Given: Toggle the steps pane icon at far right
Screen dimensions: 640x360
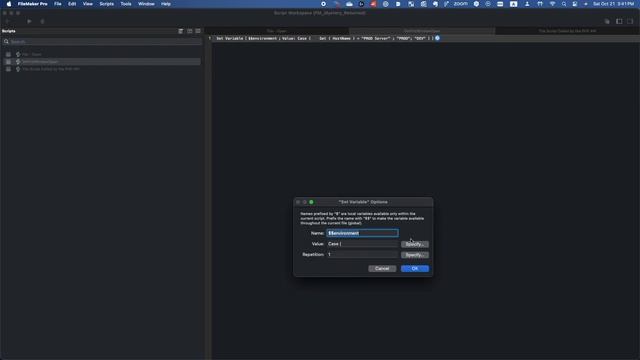Looking at the screenshot, I should 630,21.
